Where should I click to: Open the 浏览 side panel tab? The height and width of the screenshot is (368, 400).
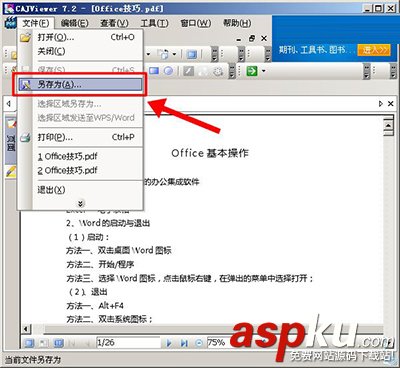click(11, 143)
